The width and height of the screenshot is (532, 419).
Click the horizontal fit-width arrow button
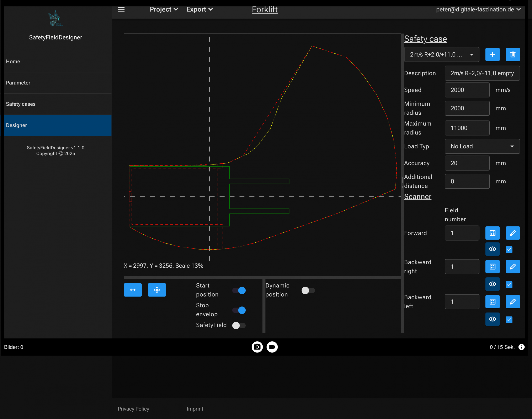point(133,290)
